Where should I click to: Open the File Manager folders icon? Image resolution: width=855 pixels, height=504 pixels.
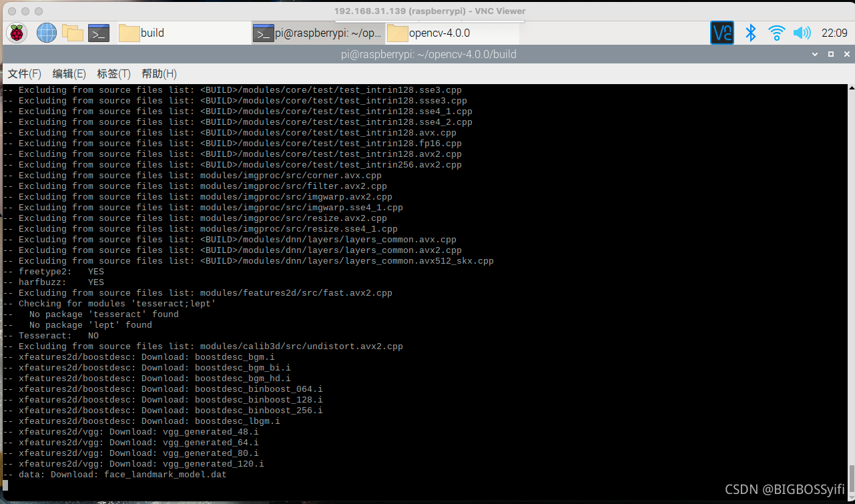[x=72, y=33]
